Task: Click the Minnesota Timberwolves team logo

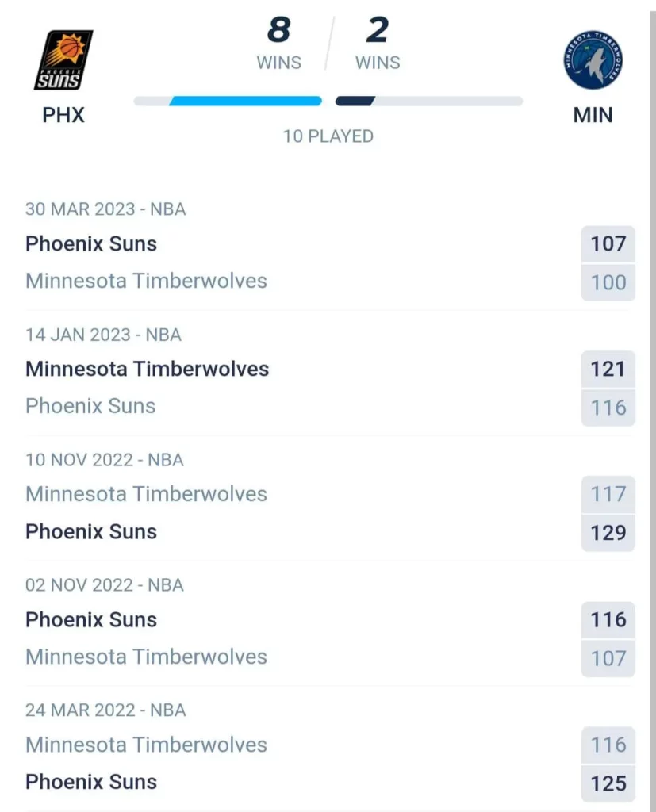Action: (593, 59)
